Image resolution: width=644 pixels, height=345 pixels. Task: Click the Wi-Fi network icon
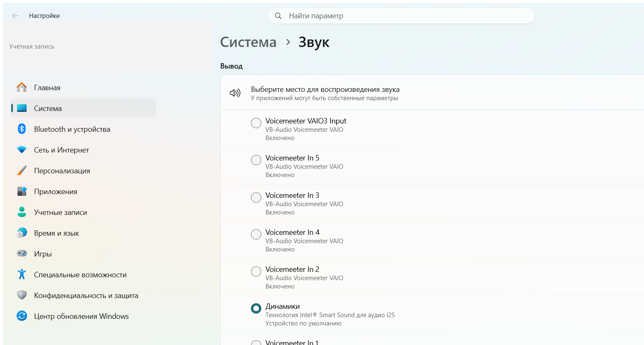pyautogui.click(x=22, y=150)
